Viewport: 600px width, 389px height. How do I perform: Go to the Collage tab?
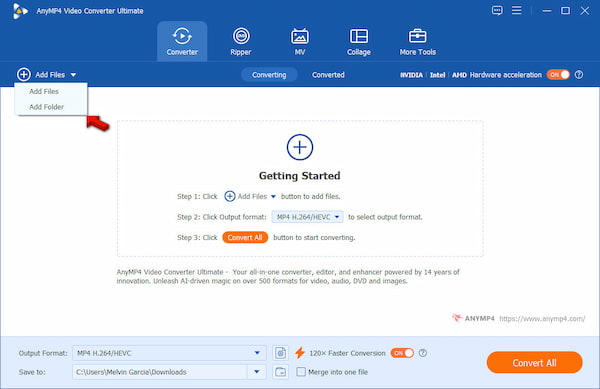(x=359, y=41)
